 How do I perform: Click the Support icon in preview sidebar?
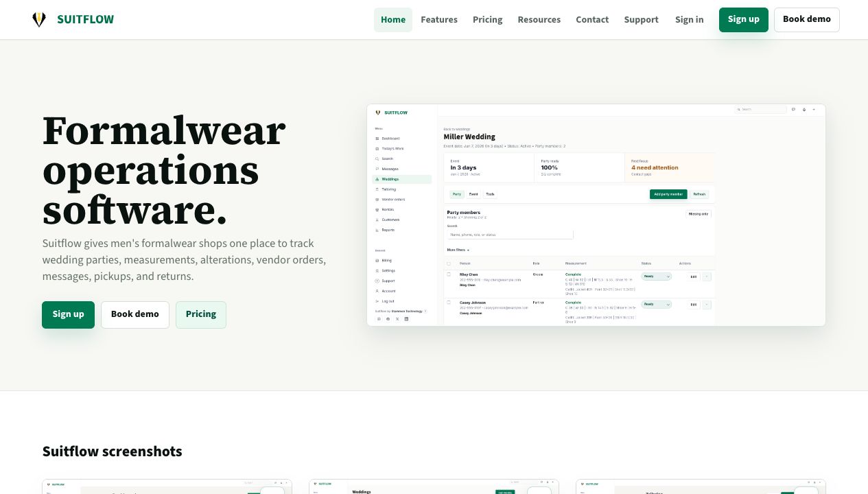[x=377, y=281]
